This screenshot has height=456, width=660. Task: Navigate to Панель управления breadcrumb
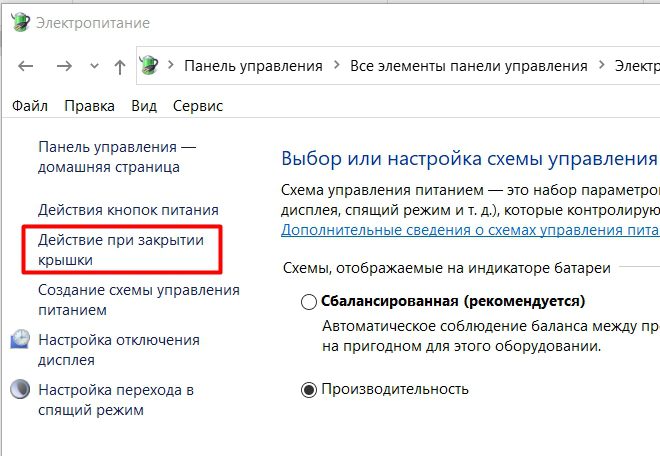click(x=253, y=66)
